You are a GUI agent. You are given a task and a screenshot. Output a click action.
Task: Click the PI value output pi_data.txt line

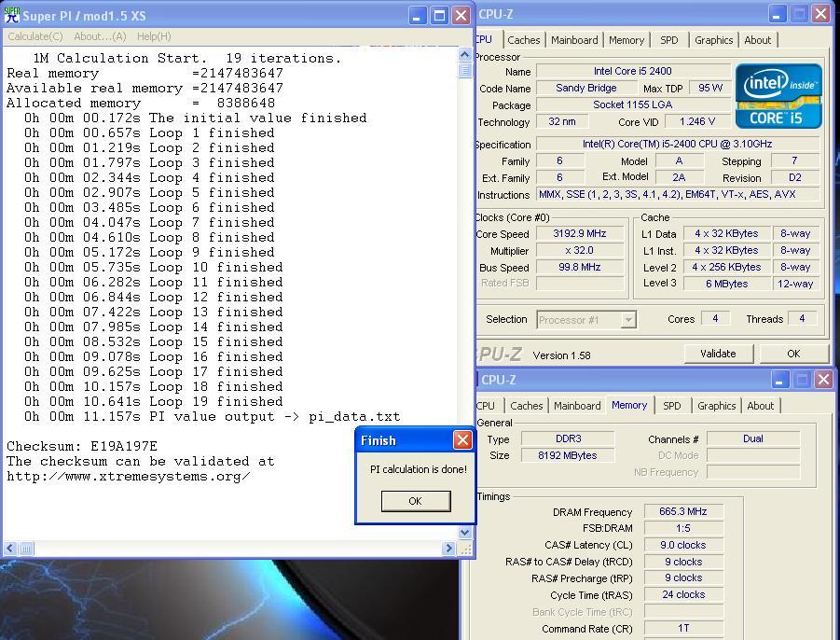pyautogui.click(x=212, y=416)
